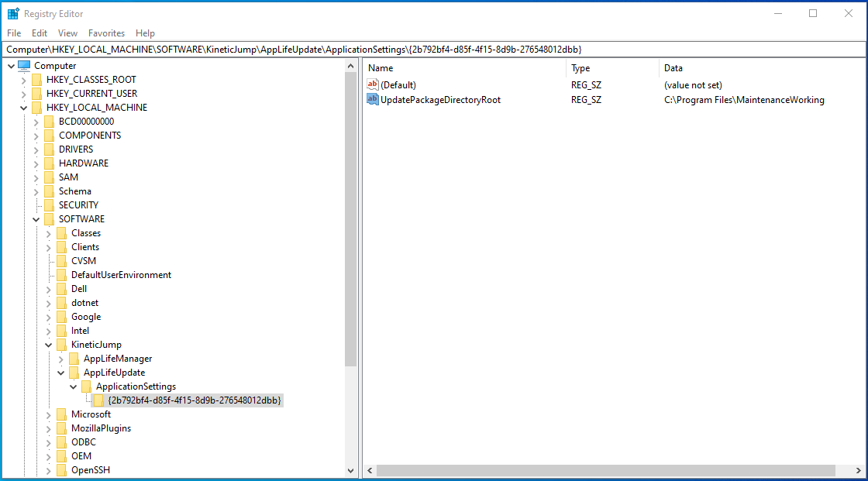The width and height of the screenshot is (868, 481).
Task: Click the C:\Program Files\MaintenanceWorking data cell
Action: coord(744,100)
